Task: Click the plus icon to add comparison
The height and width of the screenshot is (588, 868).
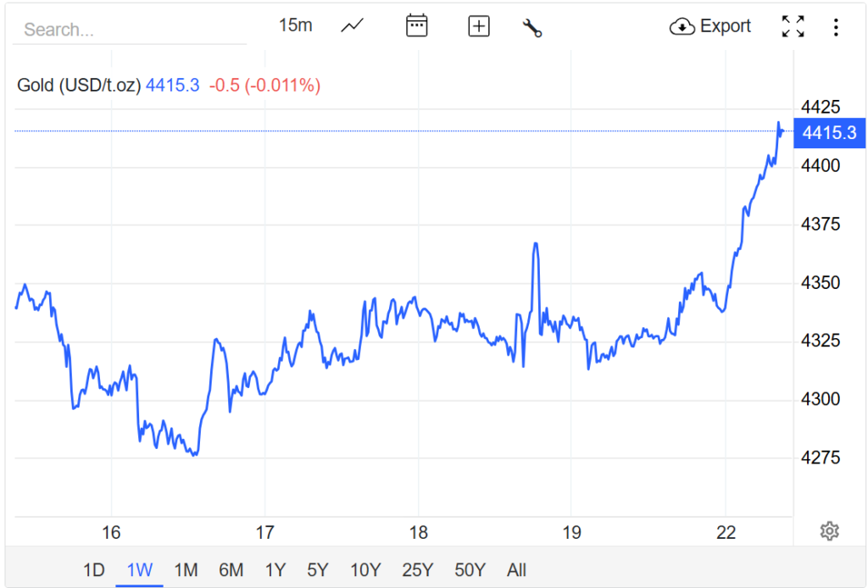Action: pos(479,26)
